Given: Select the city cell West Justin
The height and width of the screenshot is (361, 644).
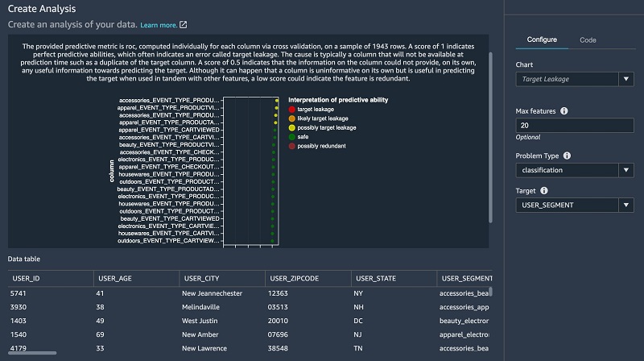Looking at the screenshot, I should pos(200,321).
